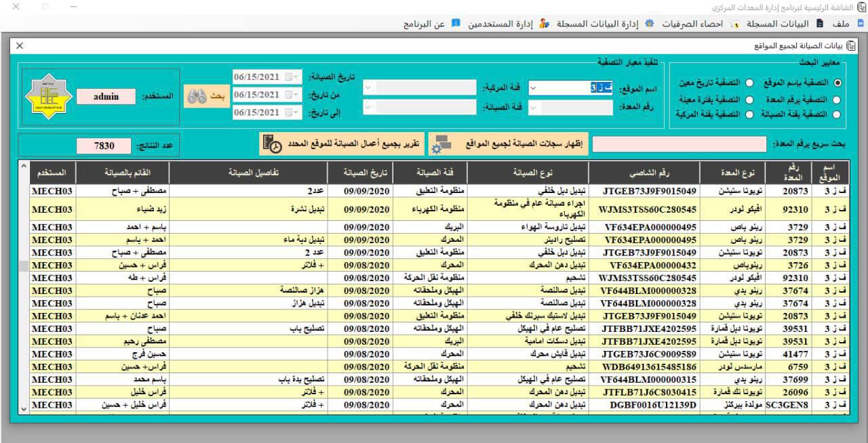Click the ministry logo beside the admin field

coord(48,97)
